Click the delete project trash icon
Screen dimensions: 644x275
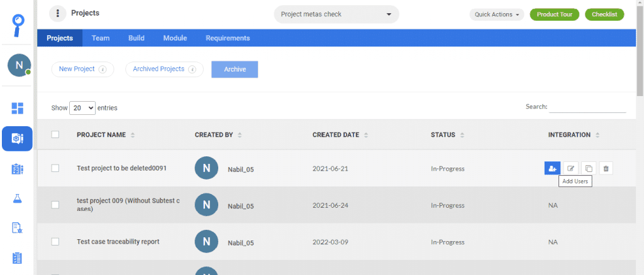(x=606, y=168)
